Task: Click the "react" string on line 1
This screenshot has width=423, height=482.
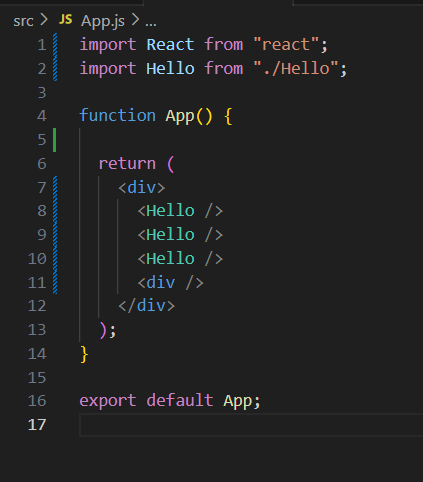Action: coord(286,45)
